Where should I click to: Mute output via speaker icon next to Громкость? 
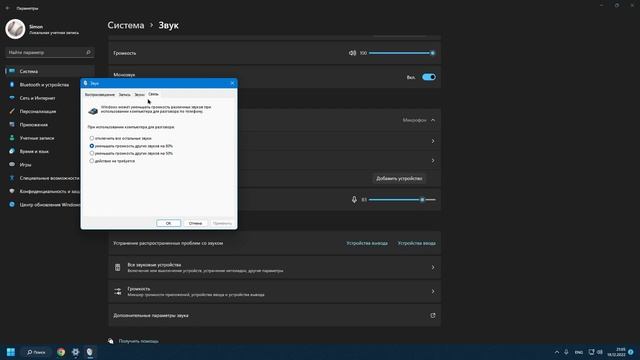pos(352,53)
